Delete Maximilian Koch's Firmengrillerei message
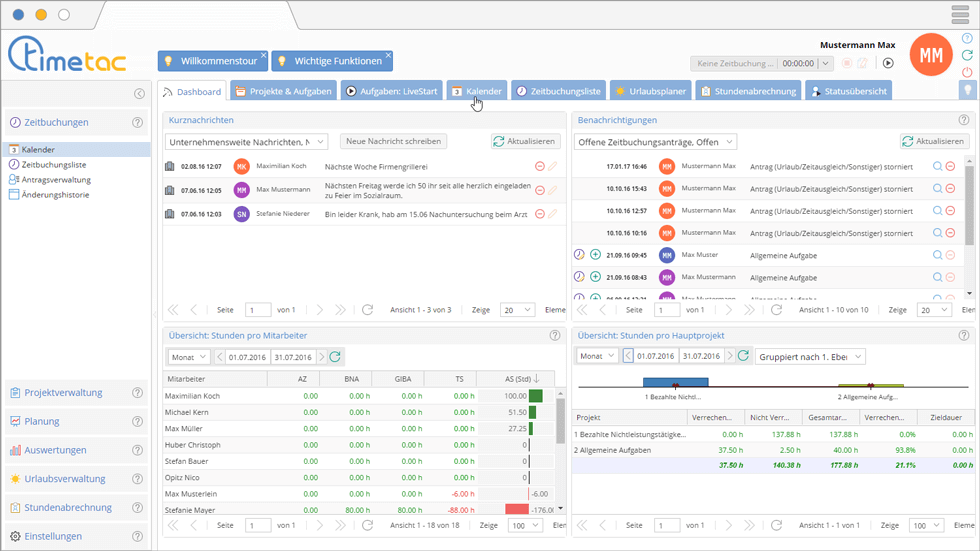This screenshot has height=551, width=980. click(x=540, y=166)
